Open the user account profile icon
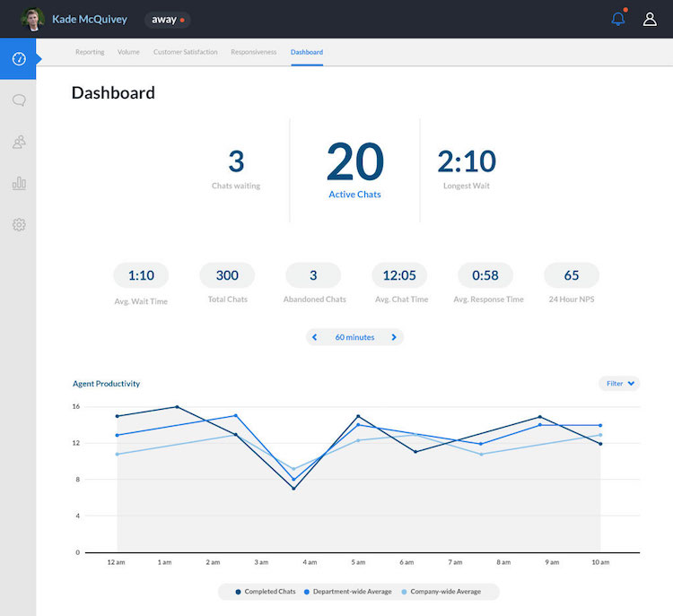 click(650, 19)
